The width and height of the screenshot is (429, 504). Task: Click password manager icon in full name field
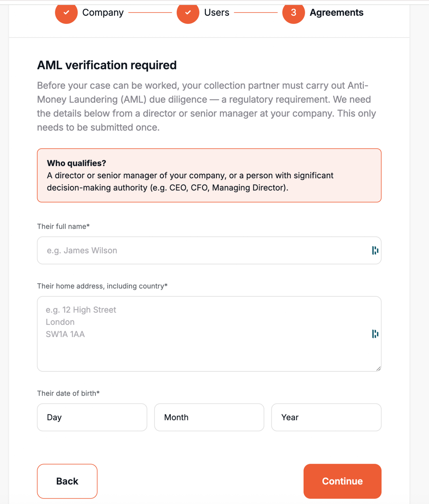tap(375, 250)
